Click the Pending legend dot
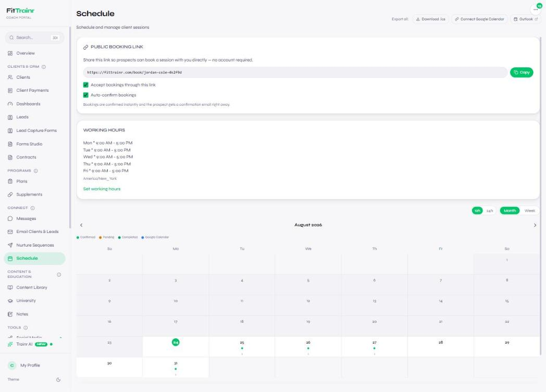Image resolution: width=546 pixels, height=392 pixels. point(100,238)
